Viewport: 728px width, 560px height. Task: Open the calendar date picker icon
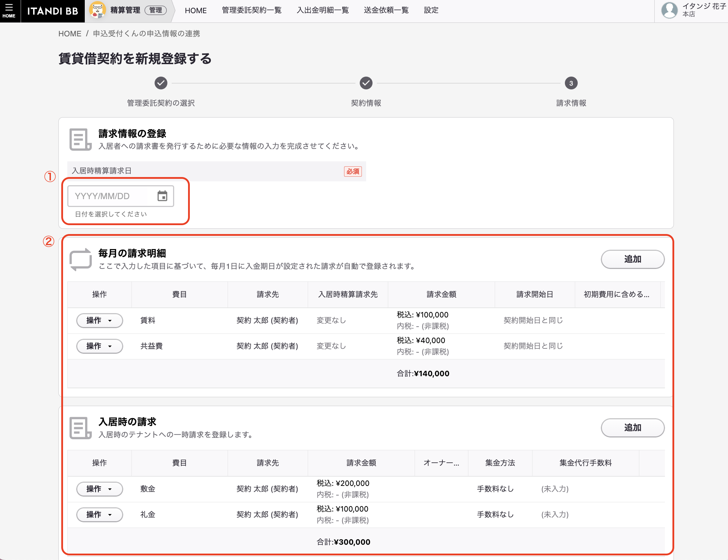[x=162, y=196]
